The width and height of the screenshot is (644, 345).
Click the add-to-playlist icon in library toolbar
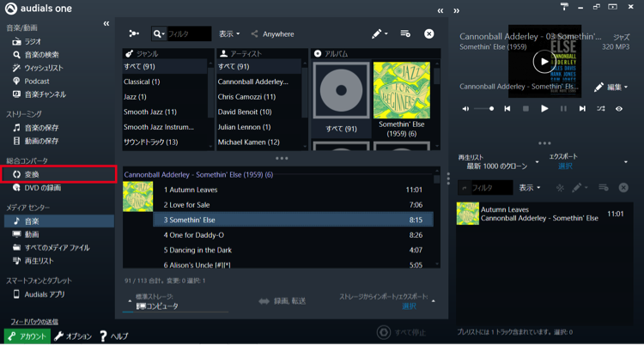point(405,33)
